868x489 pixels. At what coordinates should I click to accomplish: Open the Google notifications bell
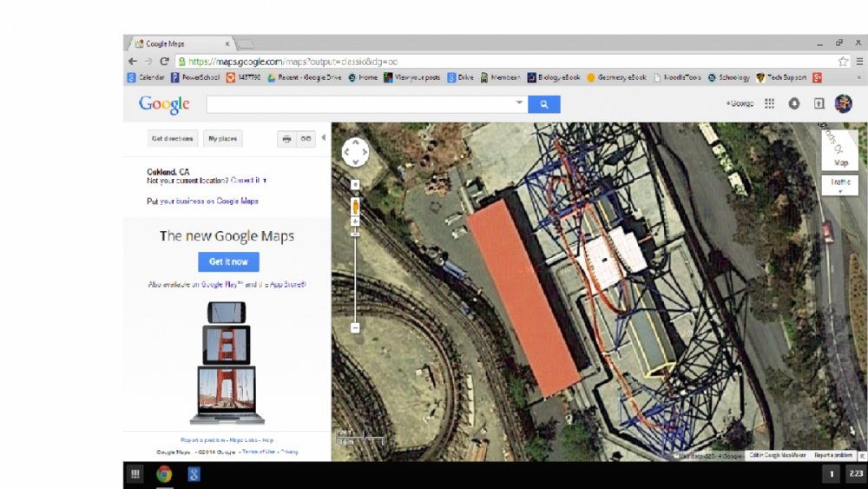click(x=793, y=103)
